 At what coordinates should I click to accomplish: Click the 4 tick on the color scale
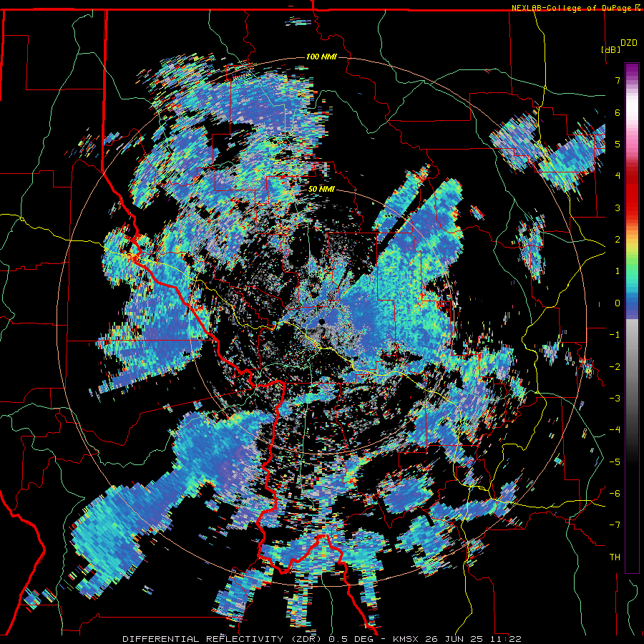tap(618, 176)
